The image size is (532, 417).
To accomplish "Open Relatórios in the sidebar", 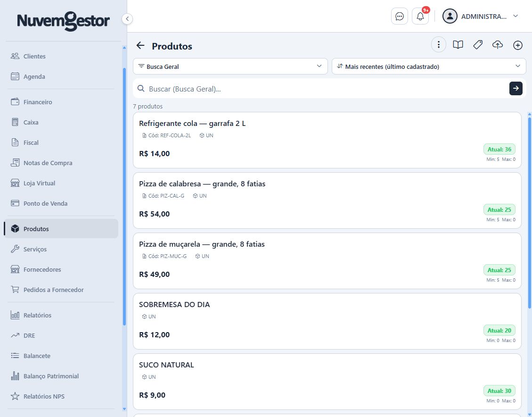I will [61, 315].
